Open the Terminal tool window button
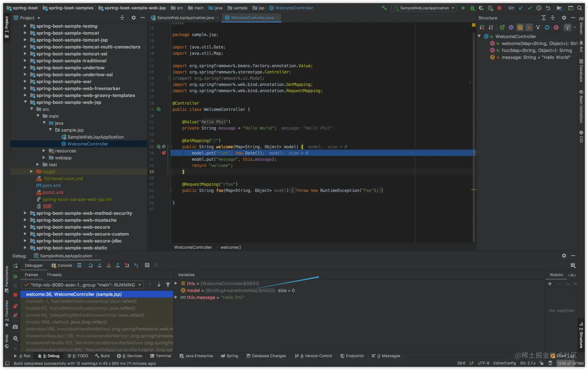Viewport: 588px width, 370px height. tap(160, 356)
